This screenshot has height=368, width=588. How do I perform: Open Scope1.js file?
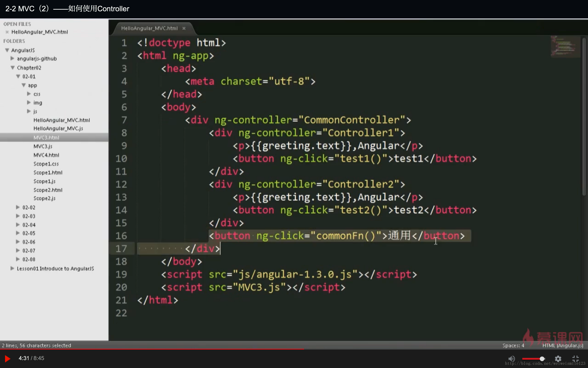pos(45,181)
